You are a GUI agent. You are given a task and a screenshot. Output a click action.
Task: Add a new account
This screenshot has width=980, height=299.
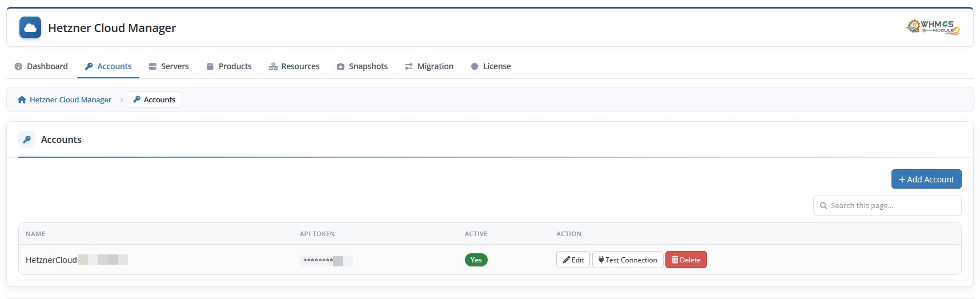(x=926, y=179)
